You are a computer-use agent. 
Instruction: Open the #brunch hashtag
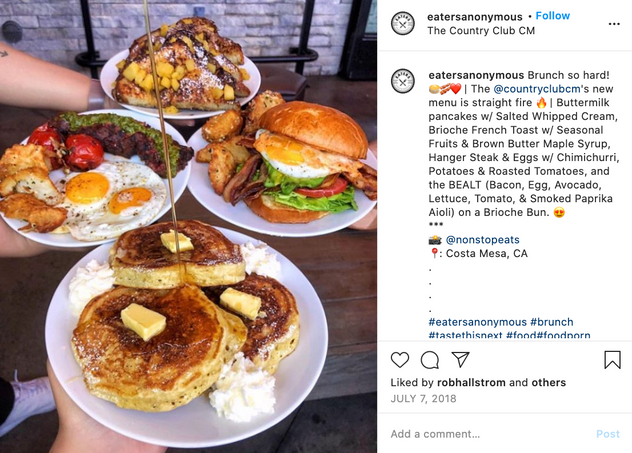552,322
